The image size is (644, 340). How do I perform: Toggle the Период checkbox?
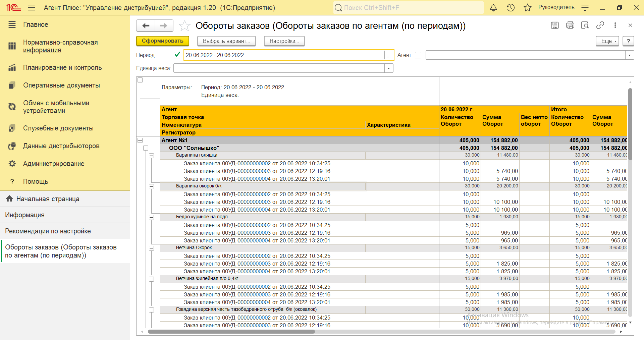(177, 55)
